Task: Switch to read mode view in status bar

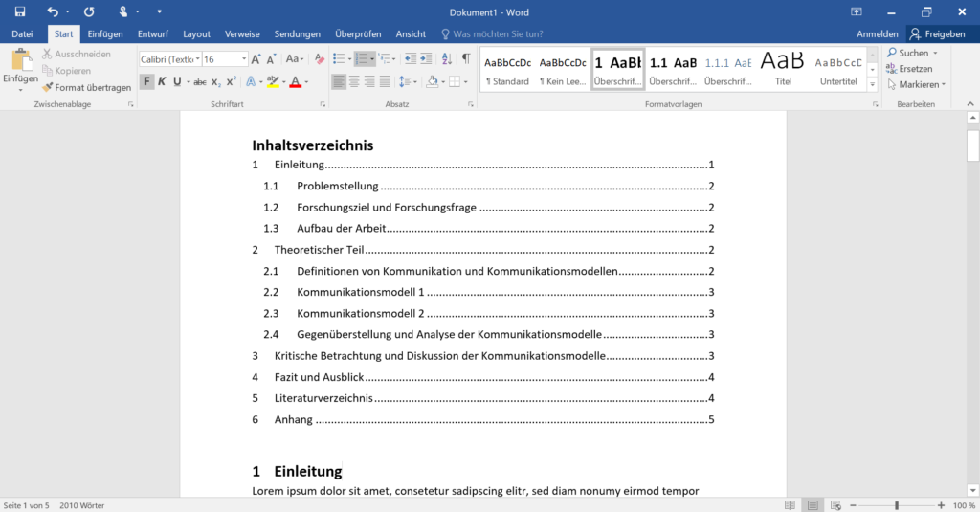Action: coord(790,505)
